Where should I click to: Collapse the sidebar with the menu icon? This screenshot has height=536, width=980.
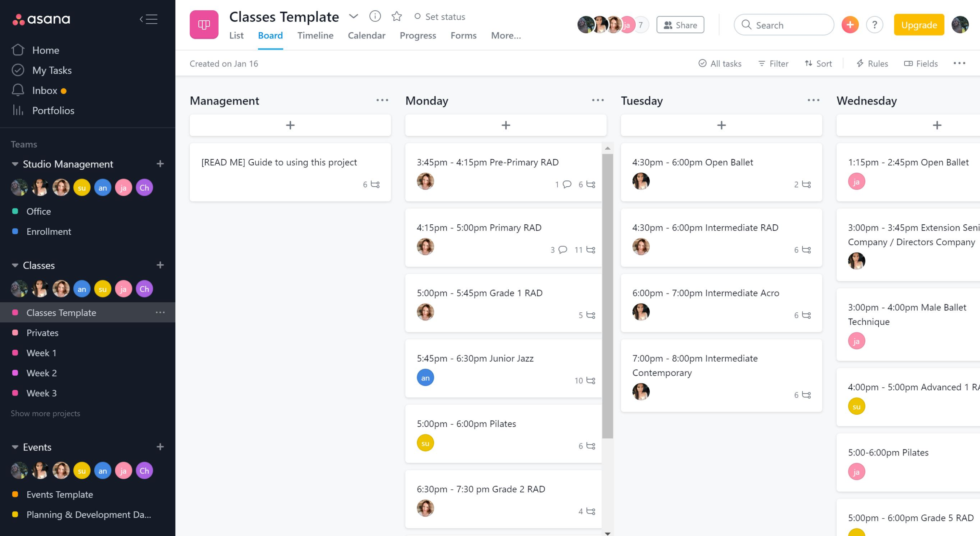tap(148, 19)
